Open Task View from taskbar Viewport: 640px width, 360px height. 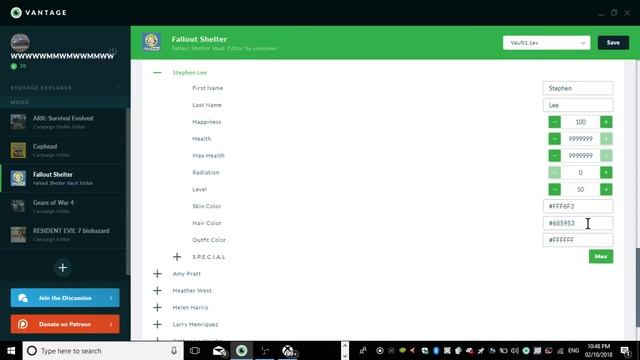[195, 351]
